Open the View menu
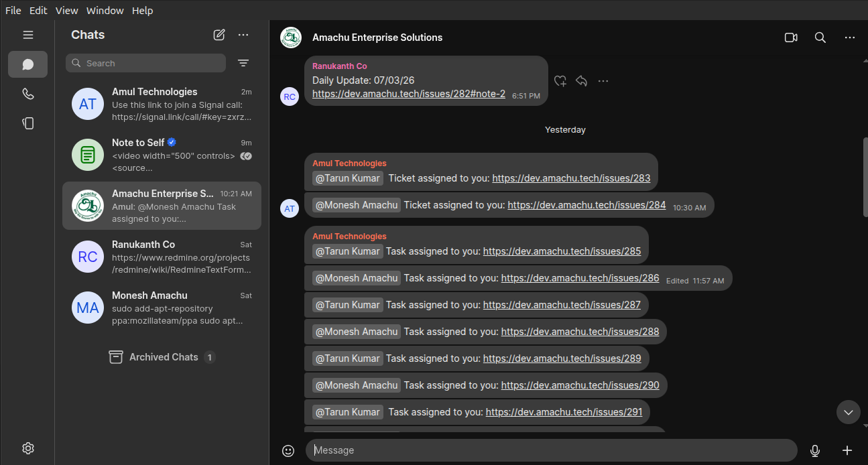Screen dimensions: 868x465 point(66,10)
